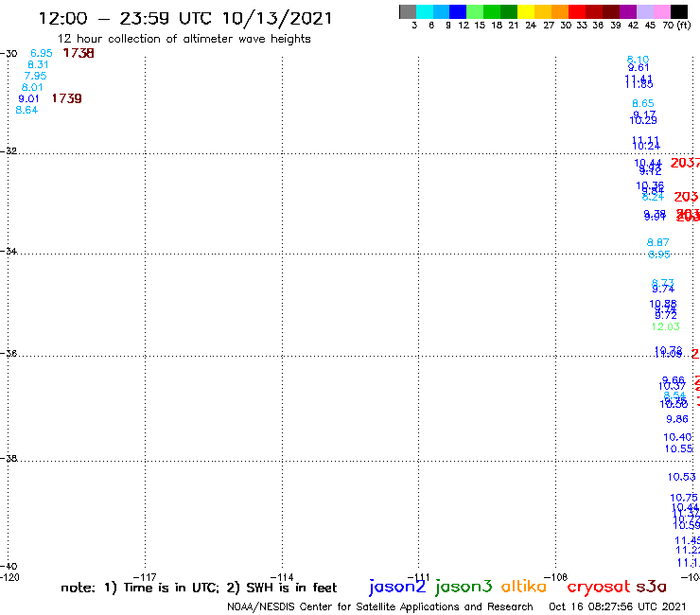The image size is (700, 615).
Task: Click the green 'jason3' legend label
Action: [464, 587]
